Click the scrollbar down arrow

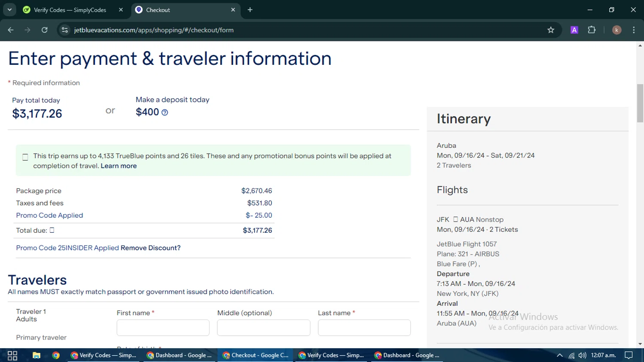point(640,344)
